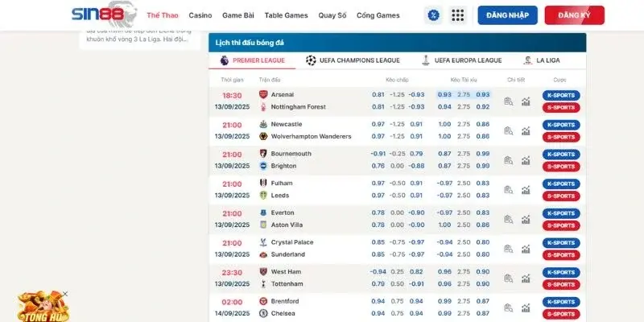Open match details icon for Arsenal match

coord(509,101)
